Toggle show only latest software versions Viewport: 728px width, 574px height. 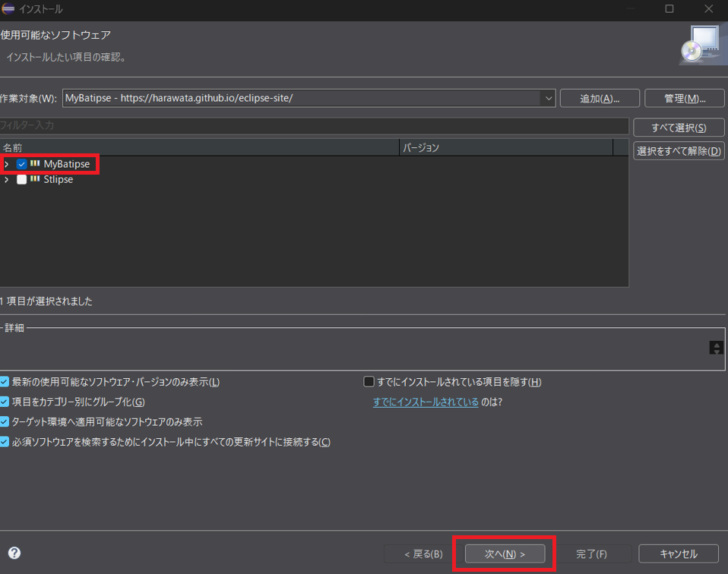click(5, 382)
